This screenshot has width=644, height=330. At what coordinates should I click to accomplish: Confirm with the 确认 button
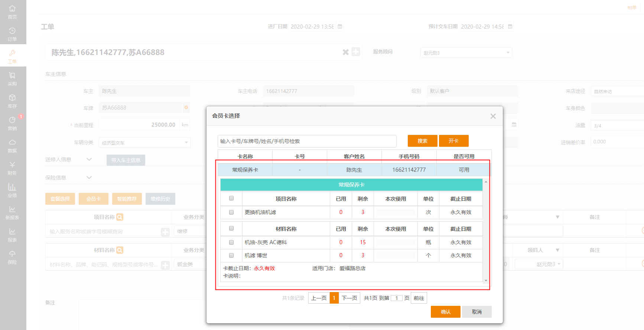[x=446, y=312]
